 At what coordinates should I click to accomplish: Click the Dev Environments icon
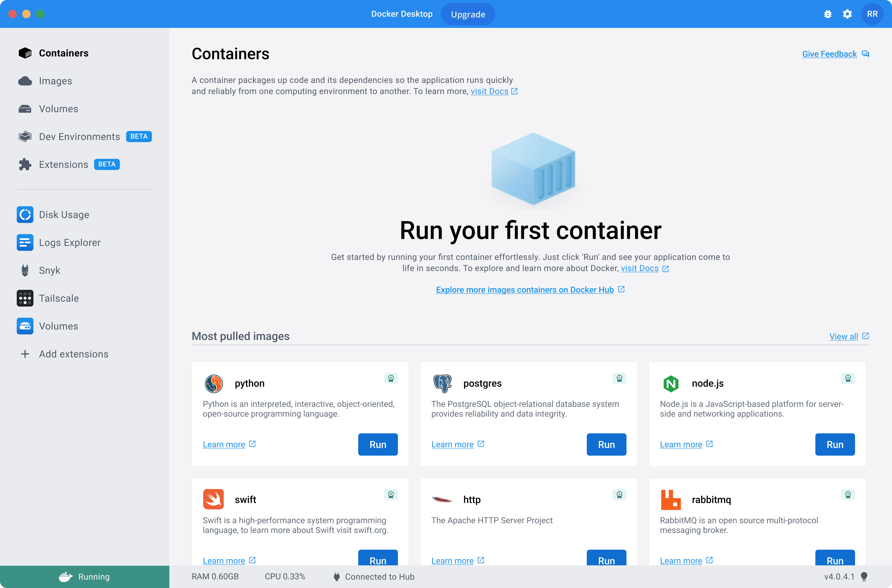pos(25,137)
